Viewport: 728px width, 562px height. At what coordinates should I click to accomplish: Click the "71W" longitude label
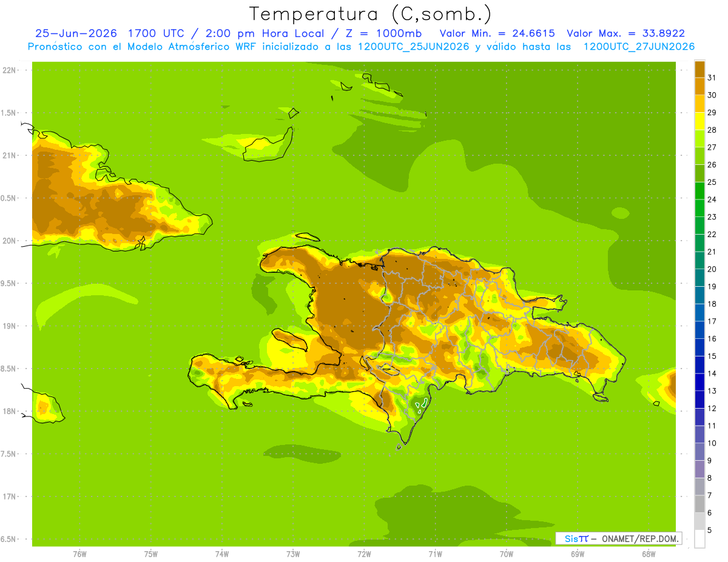[x=435, y=554]
